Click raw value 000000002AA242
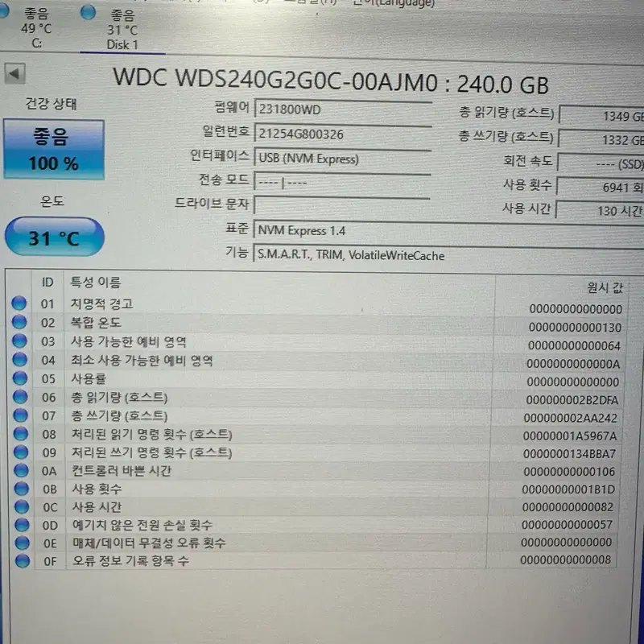644x644 pixels. click(x=571, y=418)
